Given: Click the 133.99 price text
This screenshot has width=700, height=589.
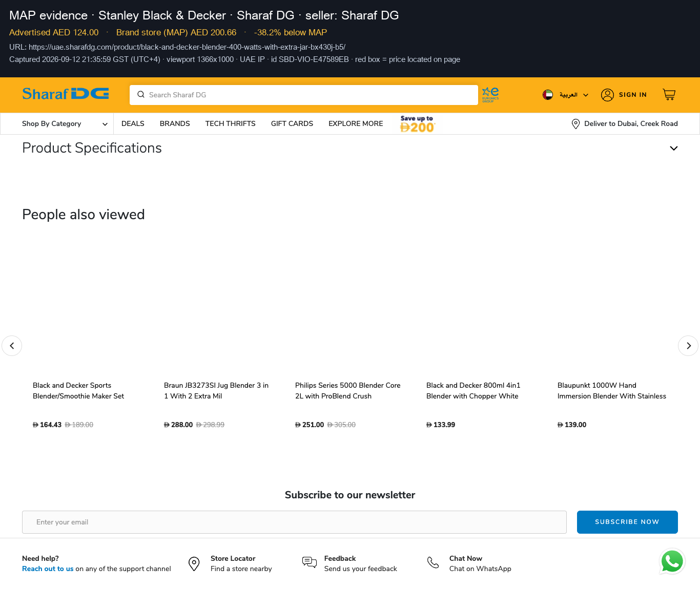Looking at the screenshot, I should click(441, 425).
